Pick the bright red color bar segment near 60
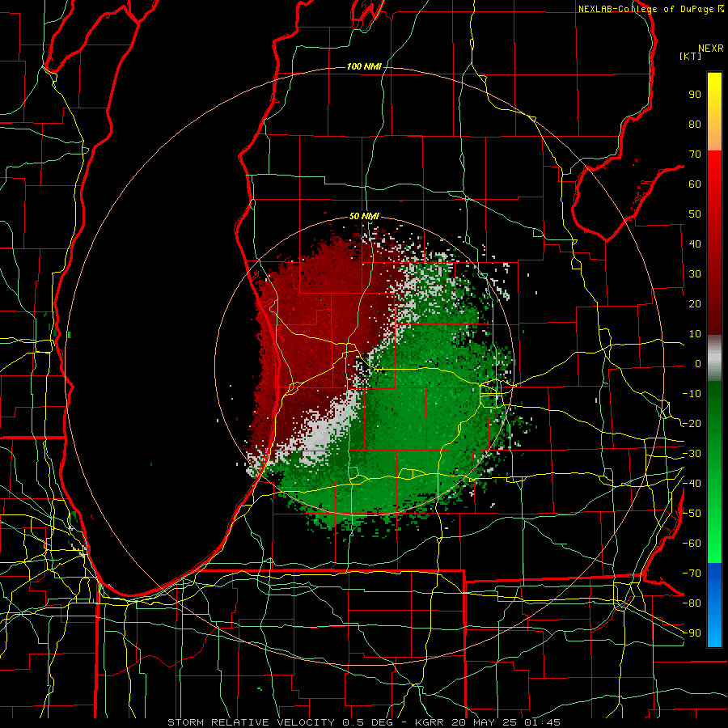 point(714,179)
